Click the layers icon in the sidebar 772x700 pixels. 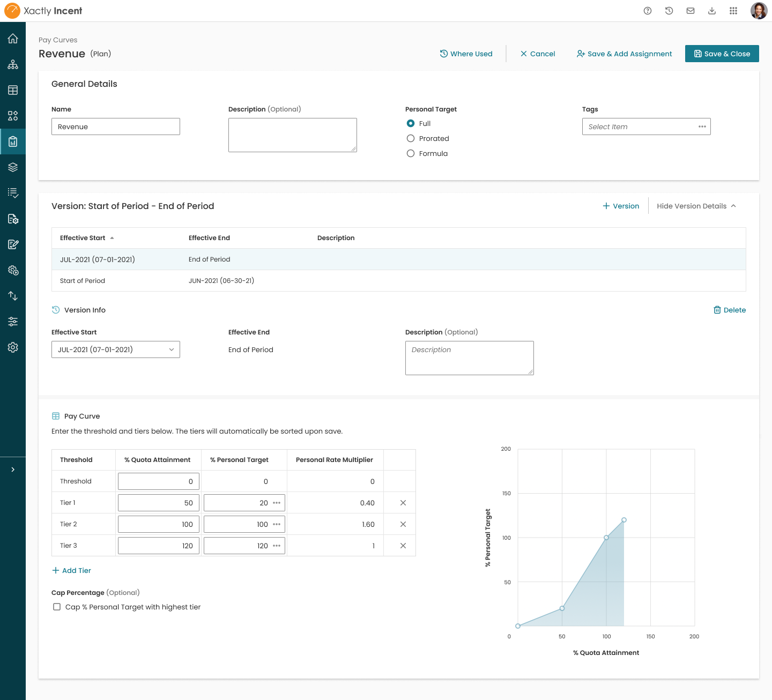pos(13,167)
